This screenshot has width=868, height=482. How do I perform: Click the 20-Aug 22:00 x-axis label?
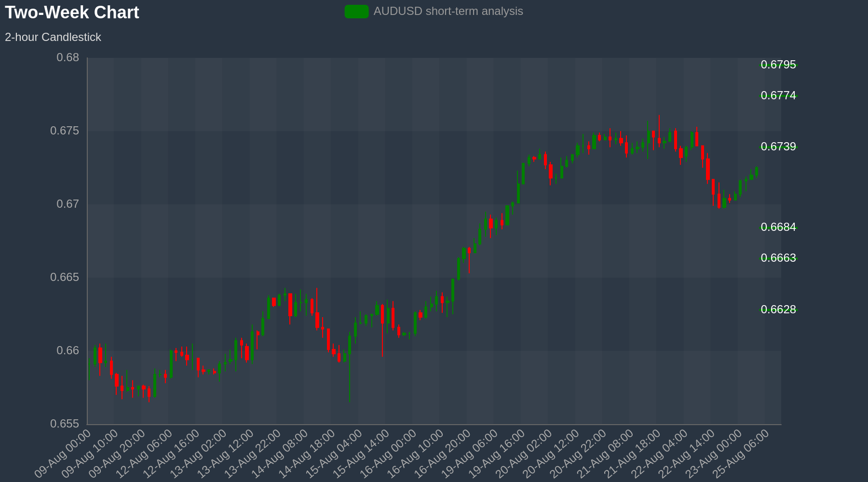click(x=578, y=454)
